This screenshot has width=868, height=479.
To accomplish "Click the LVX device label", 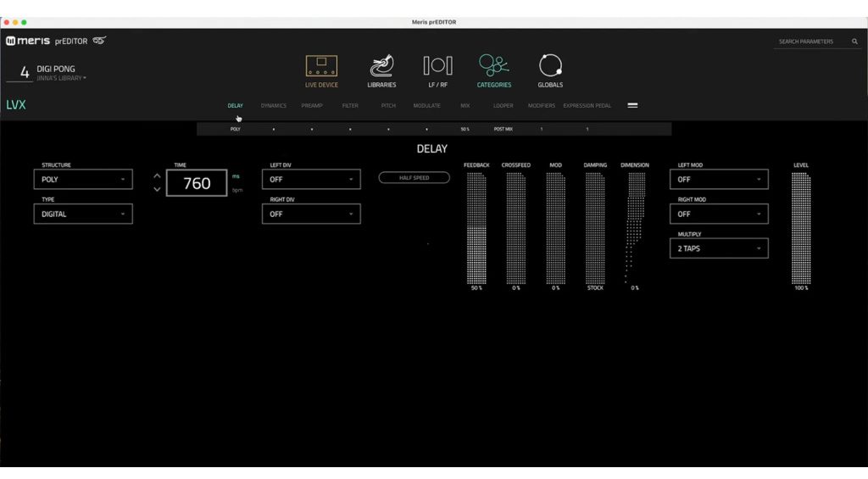I will coord(16,104).
